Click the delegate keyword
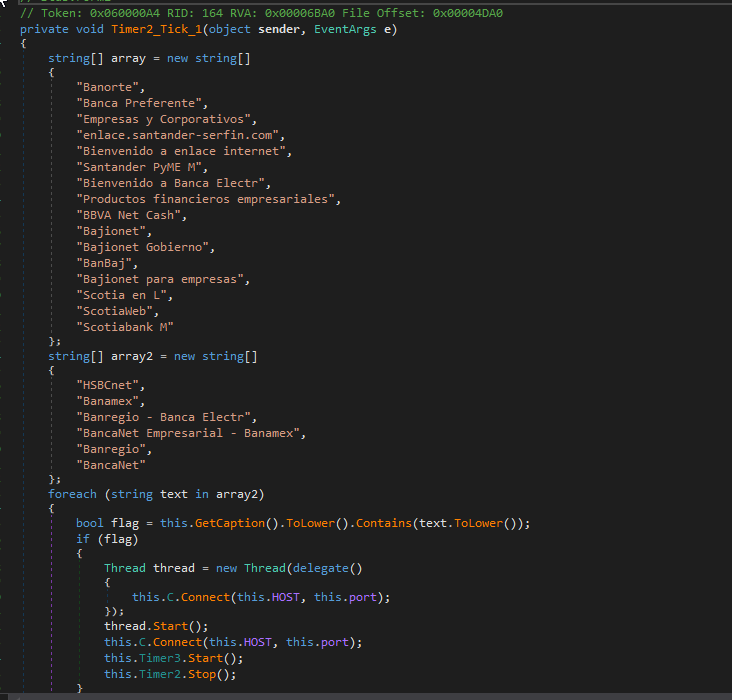Screen dimensions: 732x700 321,568
